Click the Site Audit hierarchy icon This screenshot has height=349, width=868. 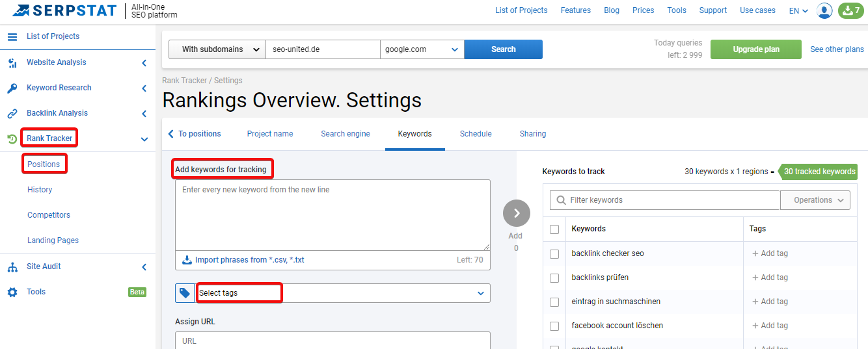(12, 267)
